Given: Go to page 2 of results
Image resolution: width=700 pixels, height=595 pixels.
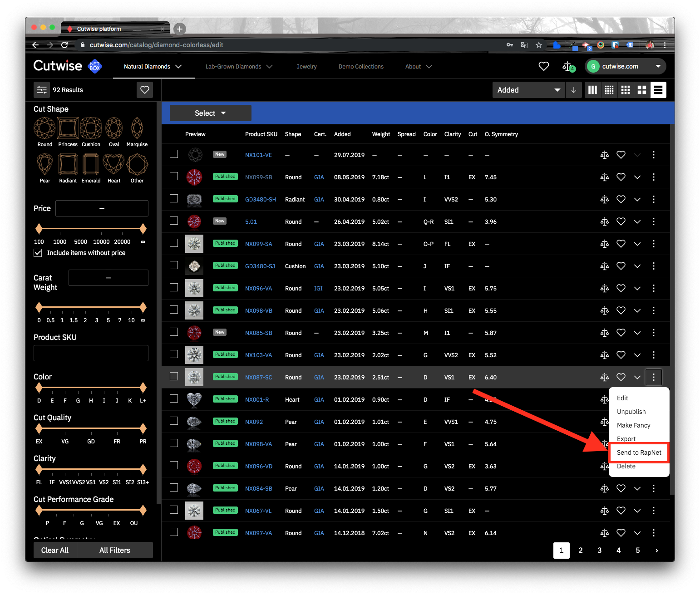Looking at the screenshot, I should click(581, 551).
